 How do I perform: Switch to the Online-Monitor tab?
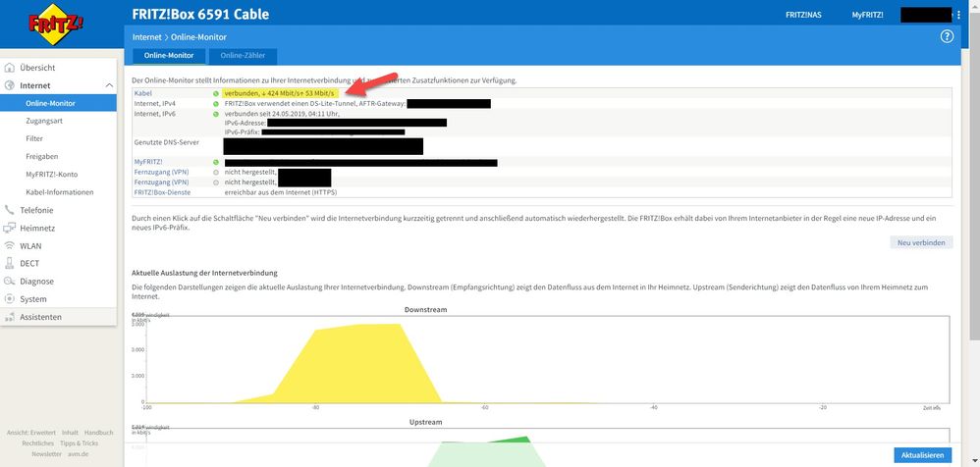169,56
